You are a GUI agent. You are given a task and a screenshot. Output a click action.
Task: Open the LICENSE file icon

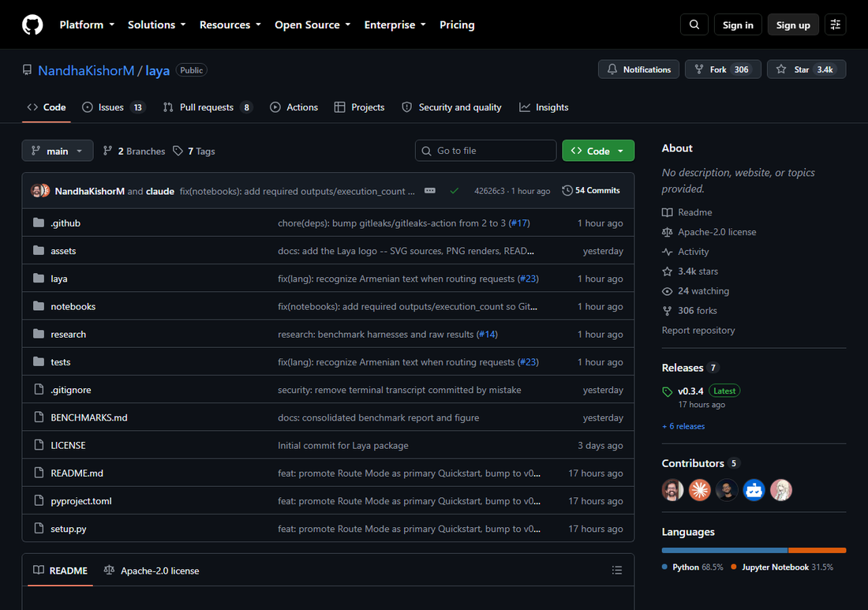coord(39,445)
